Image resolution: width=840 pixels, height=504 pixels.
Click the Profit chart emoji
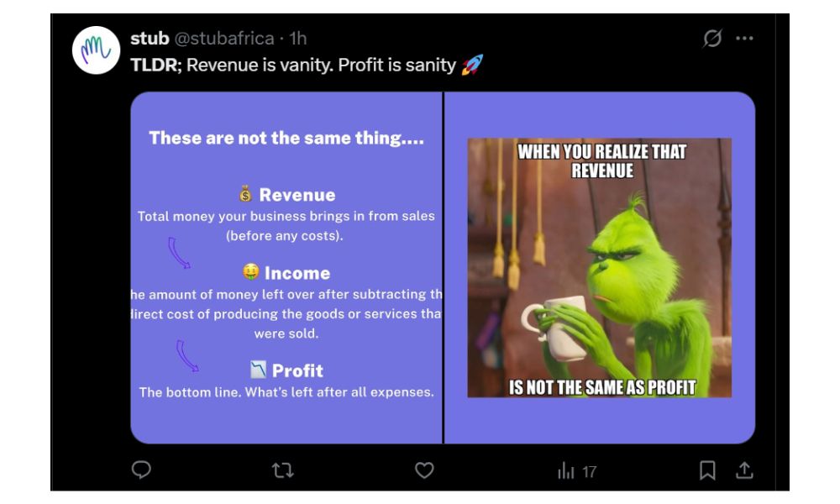pyautogui.click(x=258, y=369)
